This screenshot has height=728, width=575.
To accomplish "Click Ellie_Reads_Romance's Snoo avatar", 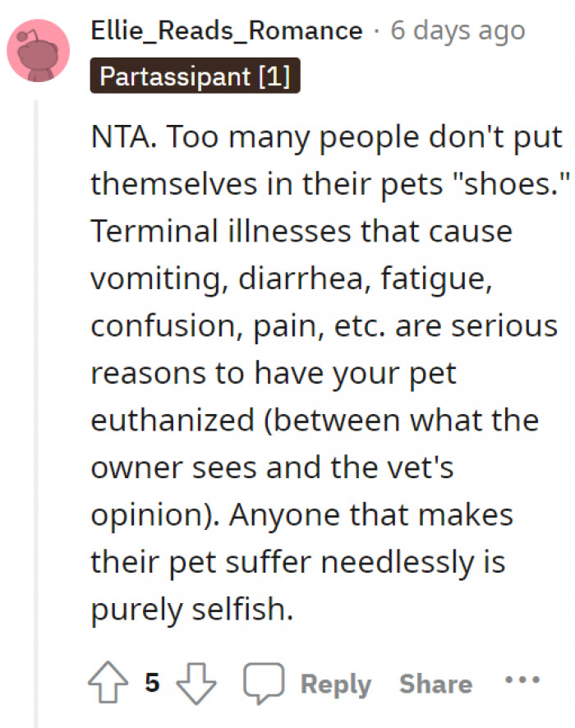I will (x=39, y=49).
